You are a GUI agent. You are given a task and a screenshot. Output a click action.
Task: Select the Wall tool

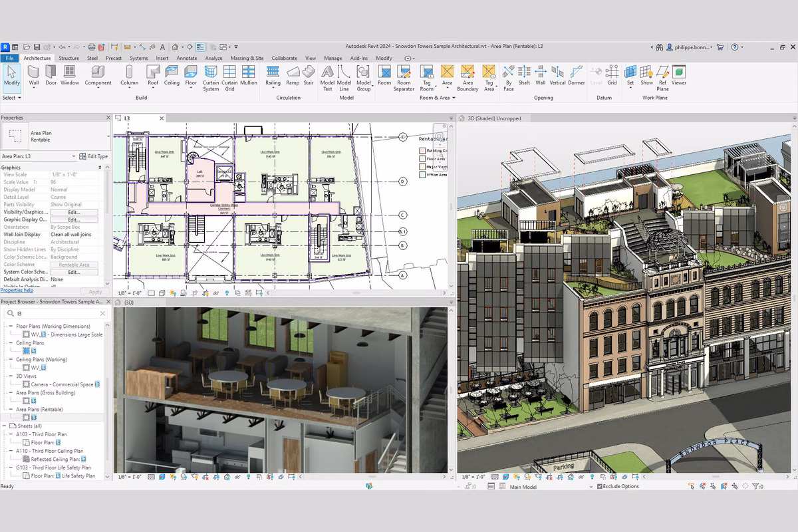point(33,75)
